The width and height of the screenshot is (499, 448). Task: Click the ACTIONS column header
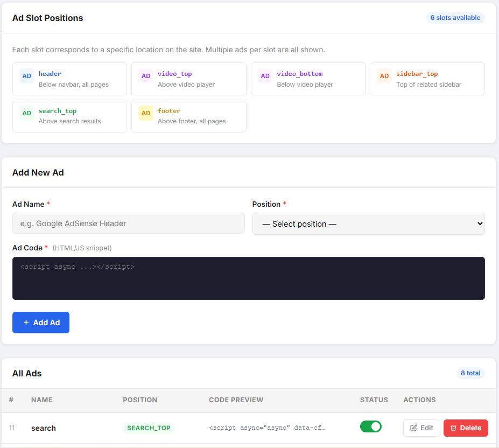click(419, 400)
